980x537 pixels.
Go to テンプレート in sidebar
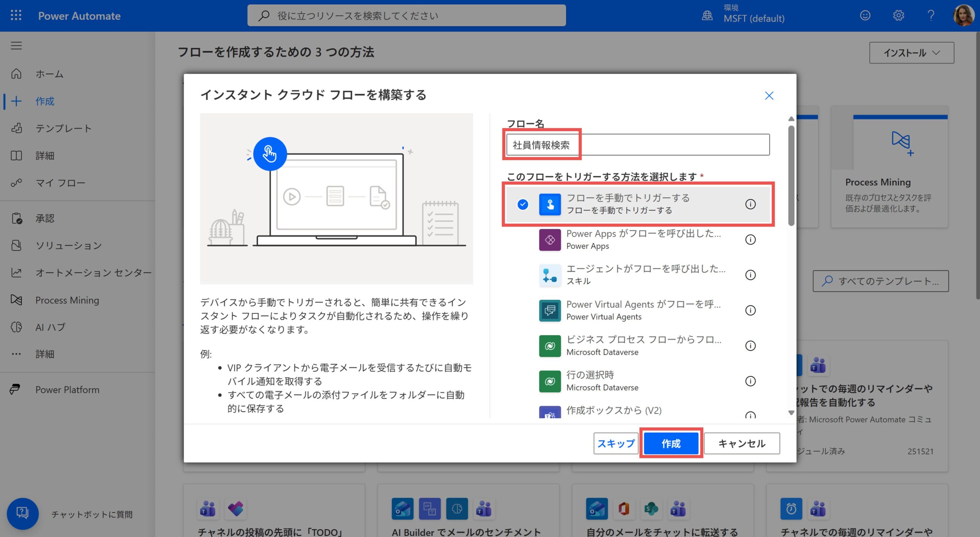[63, 128]
